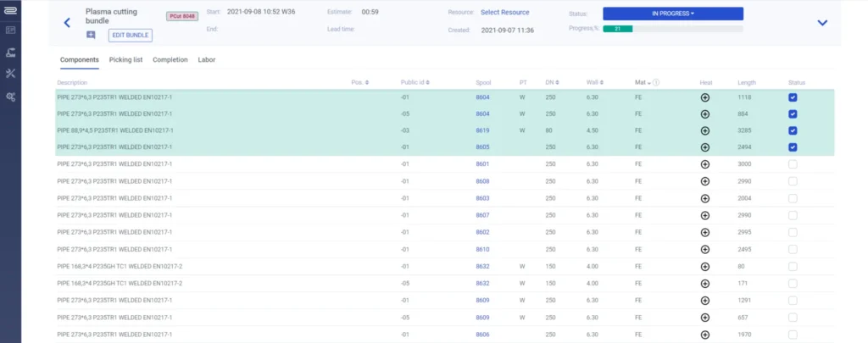Open the machine icon in left sidebar
Viewport: 868px width, 343px height.
[10, 53]
